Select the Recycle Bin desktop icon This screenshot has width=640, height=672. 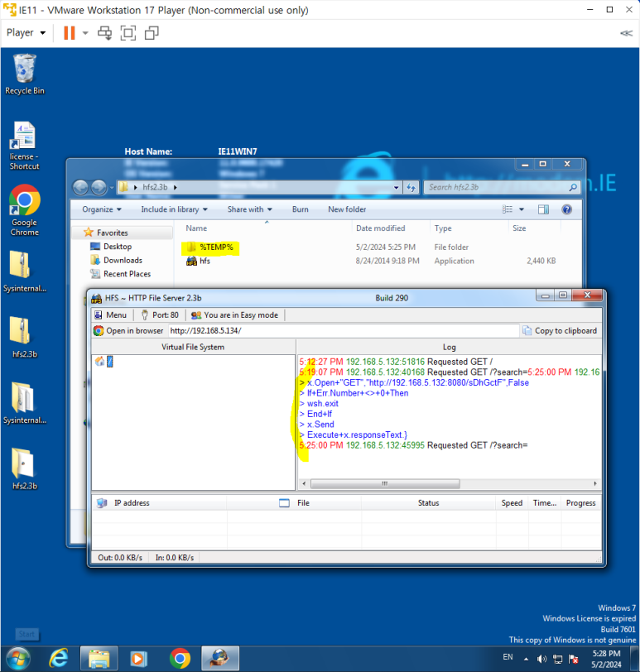pos(25,74)
